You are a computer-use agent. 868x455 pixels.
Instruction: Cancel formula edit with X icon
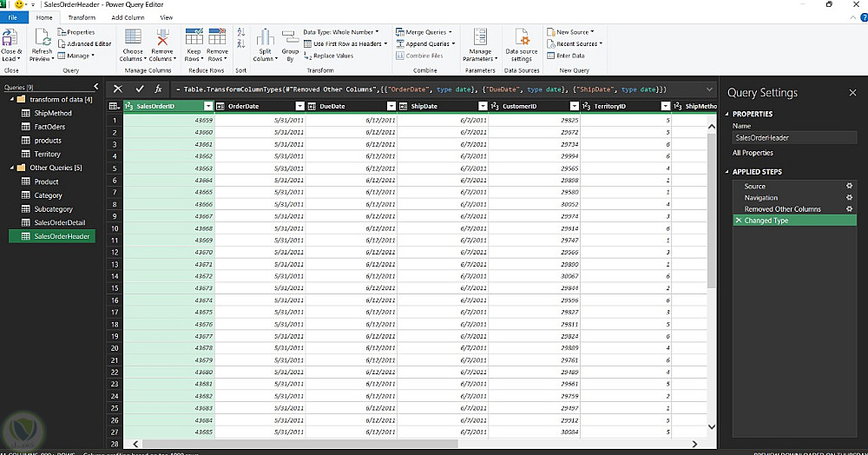click(x=118, y=89)
